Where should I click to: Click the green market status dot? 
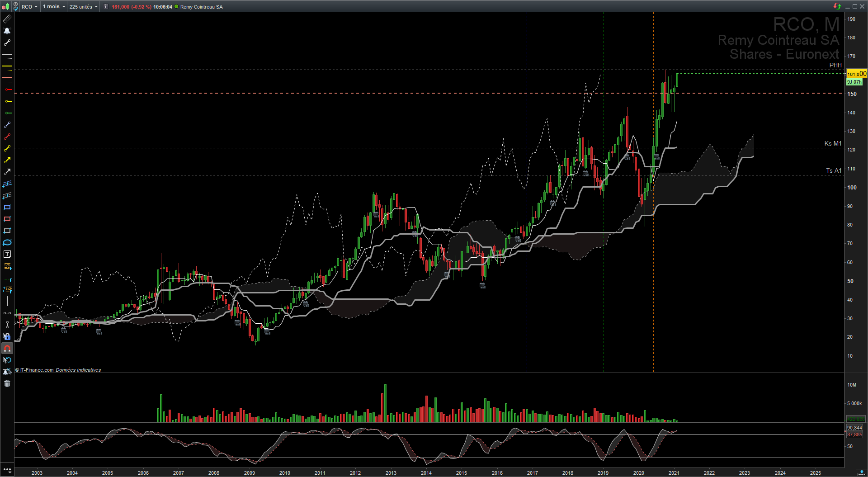(176, 6)
